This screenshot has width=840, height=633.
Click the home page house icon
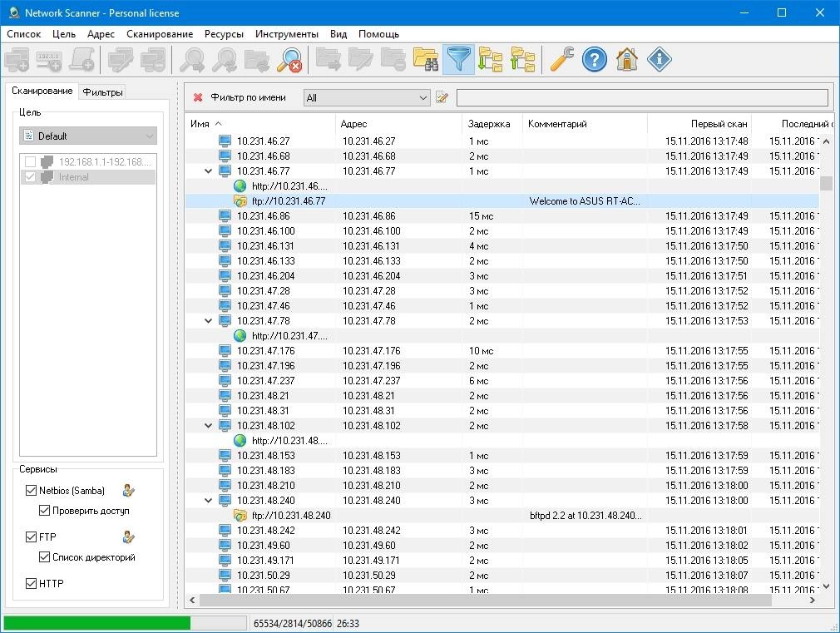point(627,60)
